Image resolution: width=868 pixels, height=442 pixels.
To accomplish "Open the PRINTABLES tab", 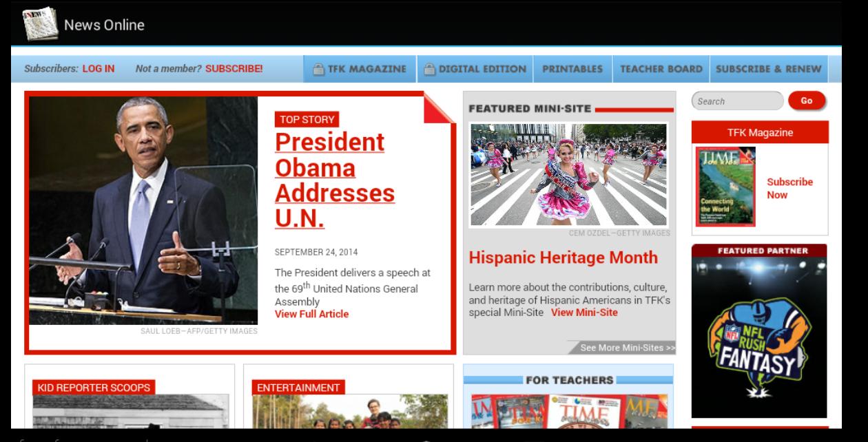I will pos(573,69).
